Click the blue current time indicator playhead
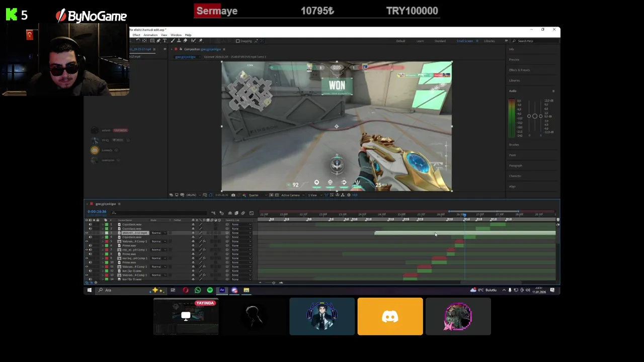Screen dimensions: 644x362 tap(464, 215)
